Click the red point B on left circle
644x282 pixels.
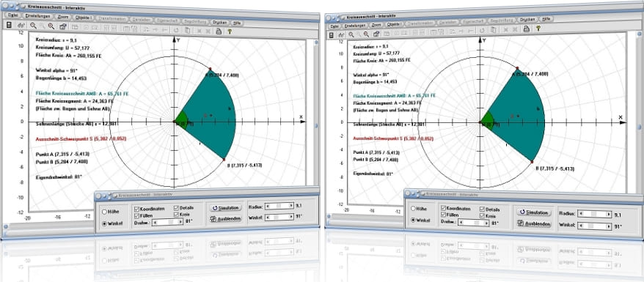pos(224,159)
